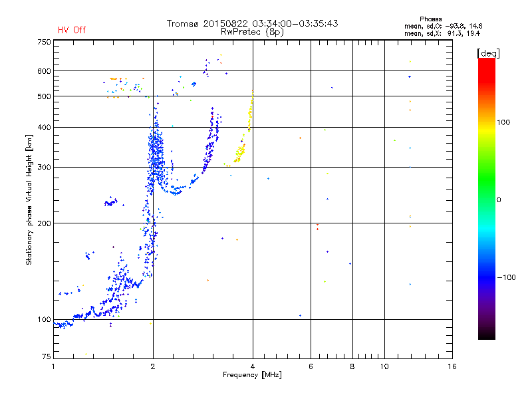Click the 'Phases' header text
This screenshot has height=399, width=532.
coord(430,19)
